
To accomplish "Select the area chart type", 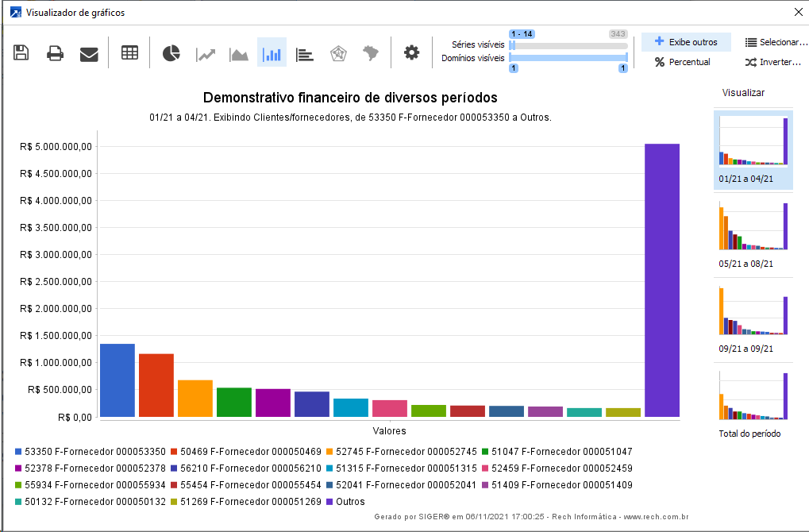I will 239,53.
